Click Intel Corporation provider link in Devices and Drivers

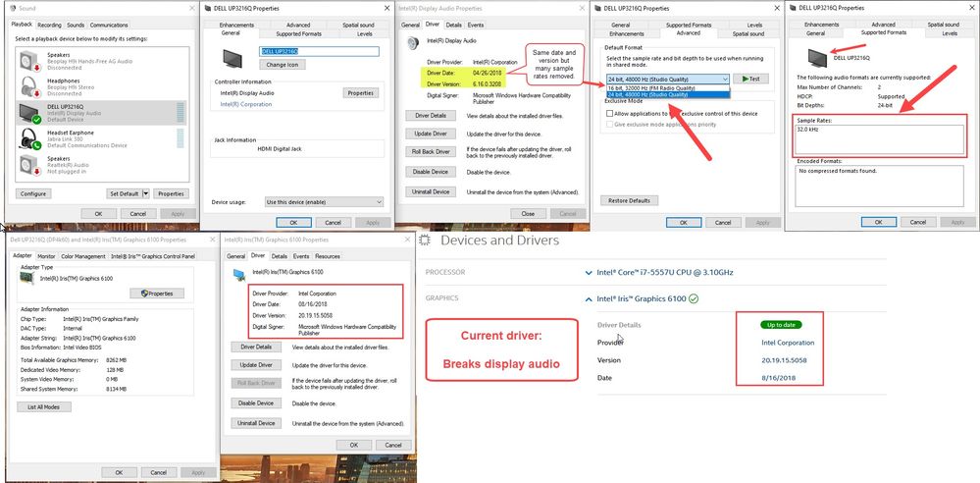point(788,343)
